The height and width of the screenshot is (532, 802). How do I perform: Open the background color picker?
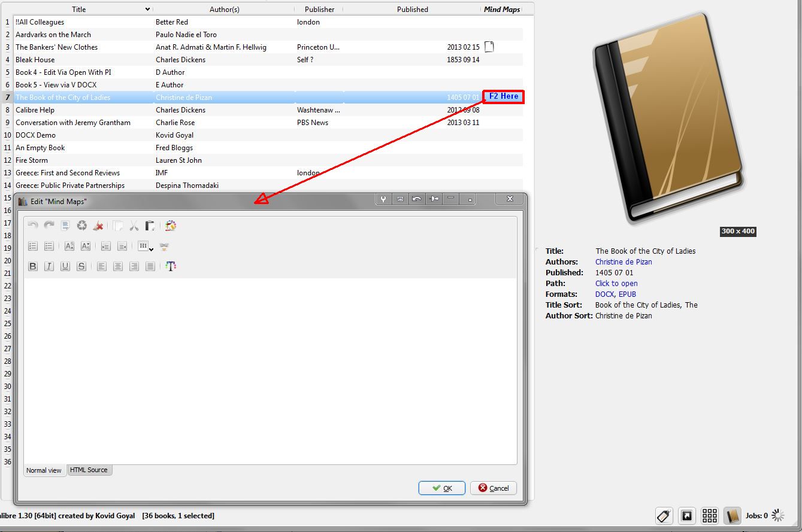point(171,226)
